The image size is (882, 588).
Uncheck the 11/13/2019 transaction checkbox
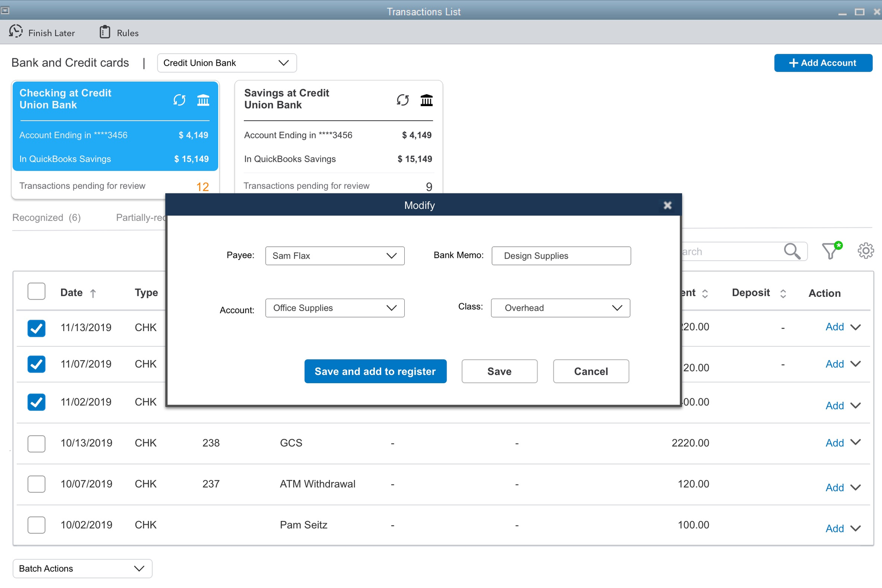tap(36, 328)
